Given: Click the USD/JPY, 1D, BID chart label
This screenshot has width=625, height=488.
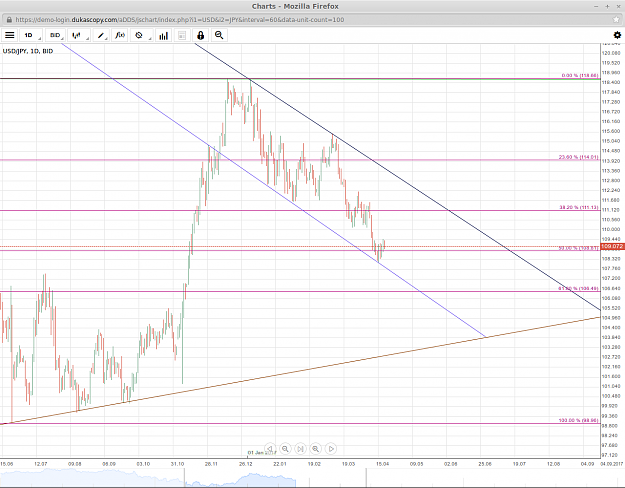Looking at the screenshot, I should pos(28,51).
